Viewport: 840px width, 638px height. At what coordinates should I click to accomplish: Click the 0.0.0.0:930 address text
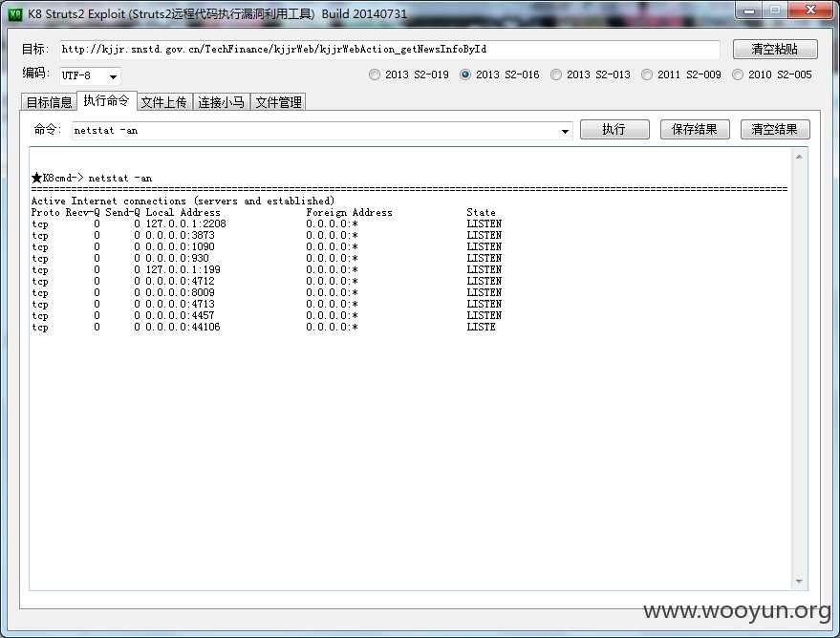pos(178,258)
